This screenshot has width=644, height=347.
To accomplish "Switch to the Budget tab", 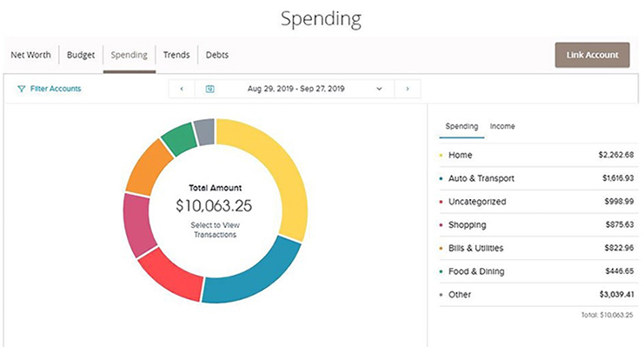I will point(81,55).
